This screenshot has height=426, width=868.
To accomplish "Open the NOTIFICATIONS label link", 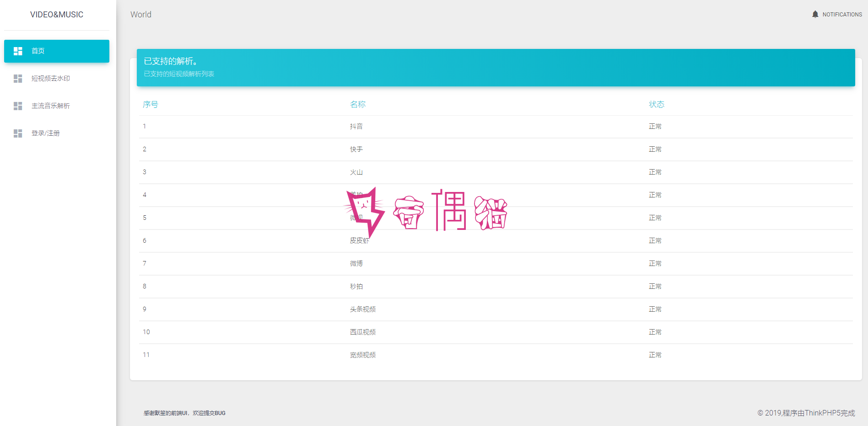I will point(842,15).
